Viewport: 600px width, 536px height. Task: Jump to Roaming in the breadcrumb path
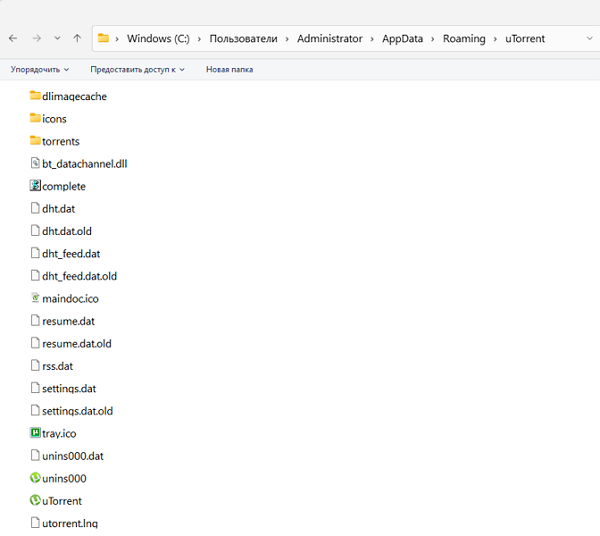[464, 39]
